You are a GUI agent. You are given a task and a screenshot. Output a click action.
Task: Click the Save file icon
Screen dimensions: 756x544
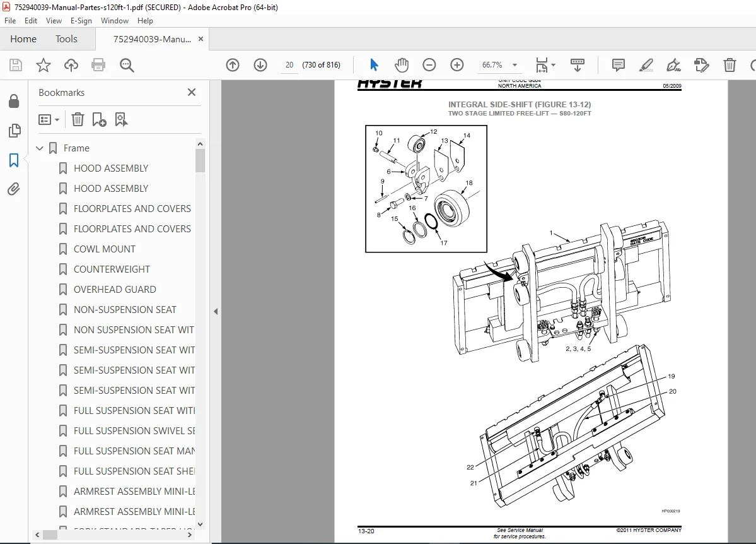click(16, 64)
